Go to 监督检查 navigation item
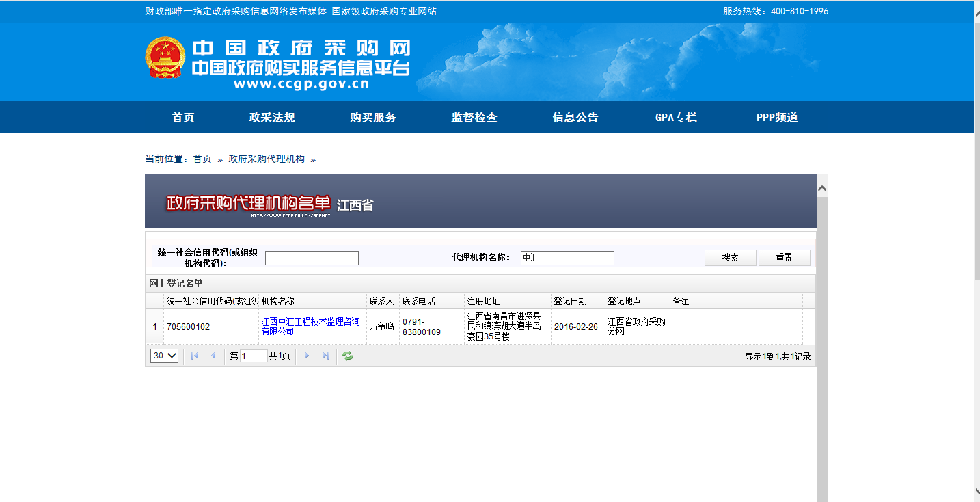Image resolution: width=980 pixels, height=502 pixels. [x=474, y=117]
